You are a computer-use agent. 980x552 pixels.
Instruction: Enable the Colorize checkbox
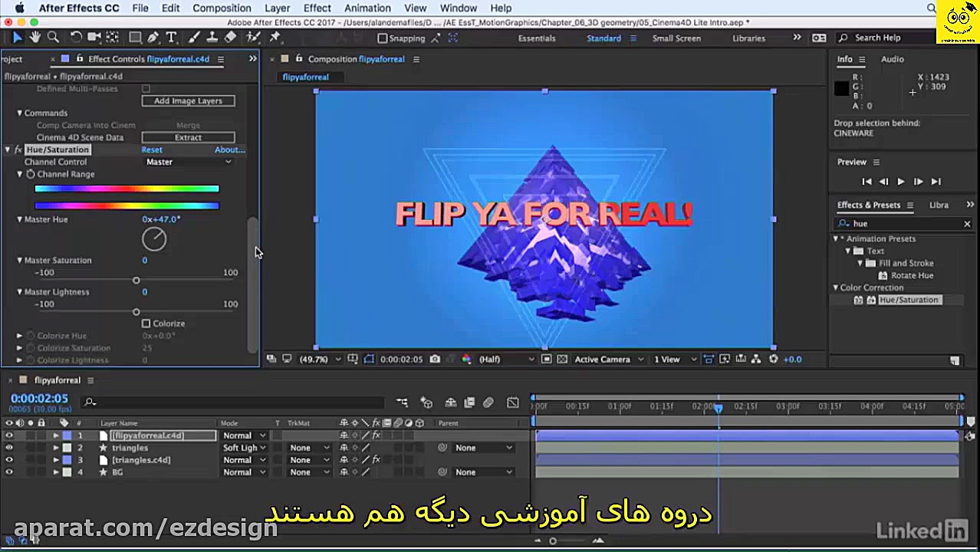144,323
